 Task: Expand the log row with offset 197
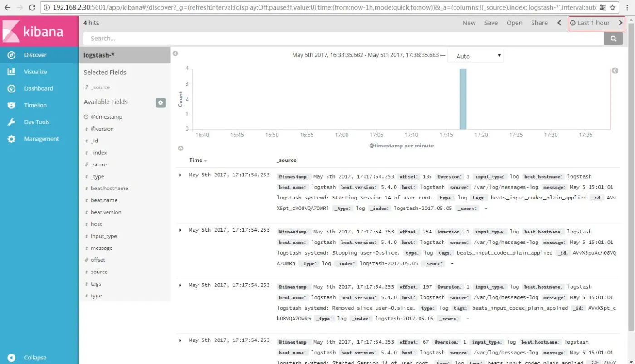180,285
